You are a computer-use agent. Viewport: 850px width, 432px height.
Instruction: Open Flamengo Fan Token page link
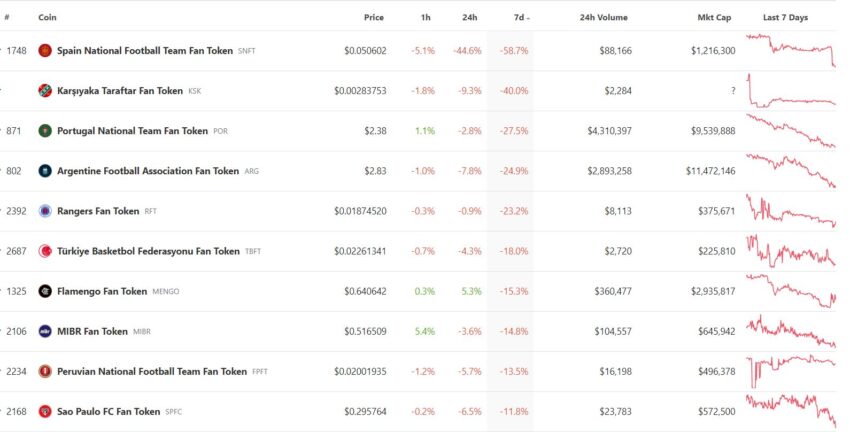pos(102,292)
